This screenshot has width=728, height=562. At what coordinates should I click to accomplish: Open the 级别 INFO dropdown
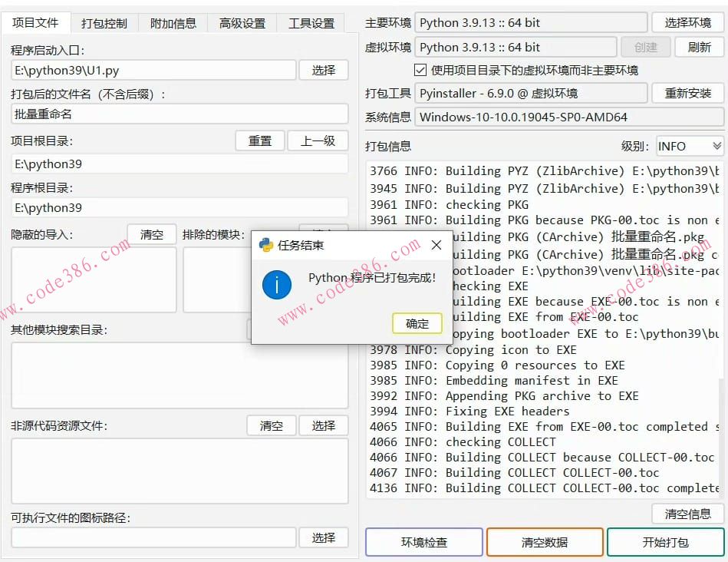[x=690, y=147]
